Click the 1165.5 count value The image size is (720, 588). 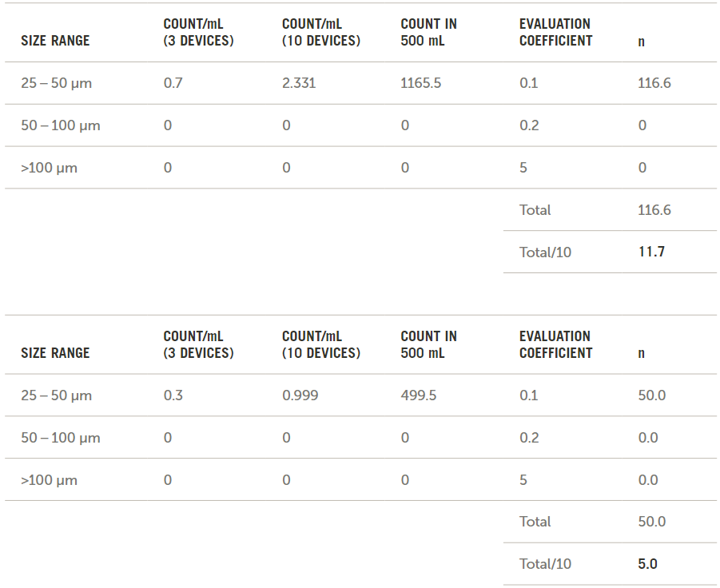pyautogui.click(x=420, y=83)
